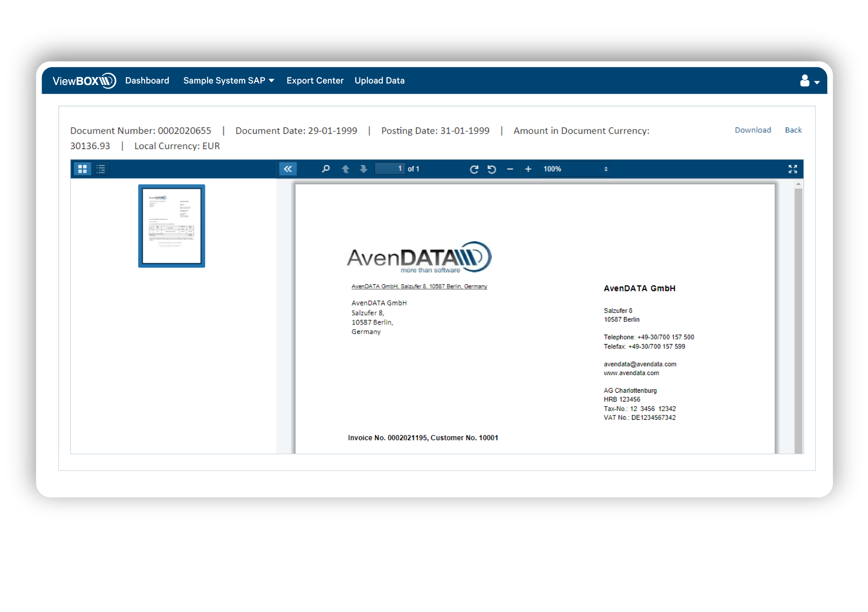Open the Export Center
The width and height of the screenshot is (868, 612).
point(315,80)
